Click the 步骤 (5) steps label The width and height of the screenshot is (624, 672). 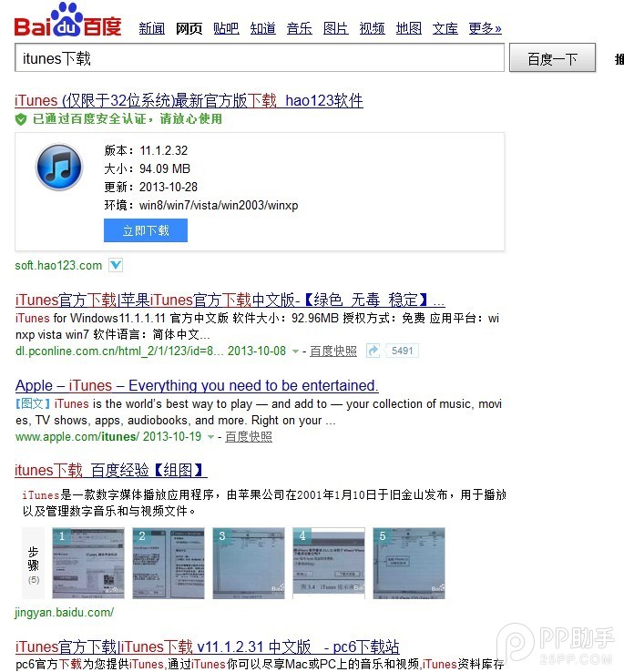(x=34, y=565)
